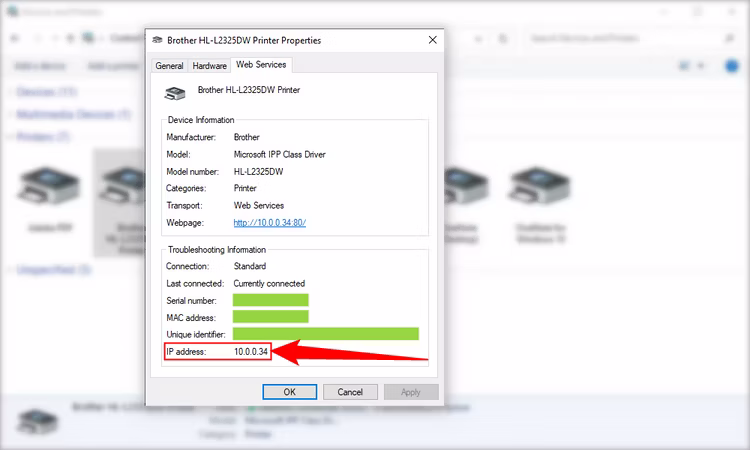Viewport: 750px width, 450px height.
Task: Click the up arrow in the background window
Action: [70, 38]
